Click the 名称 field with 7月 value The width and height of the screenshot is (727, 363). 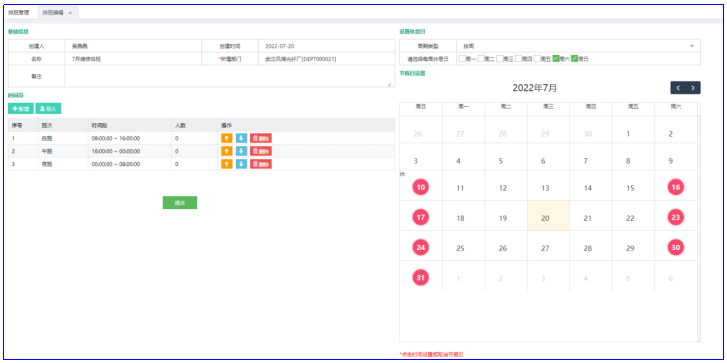(x=133, y=59)
